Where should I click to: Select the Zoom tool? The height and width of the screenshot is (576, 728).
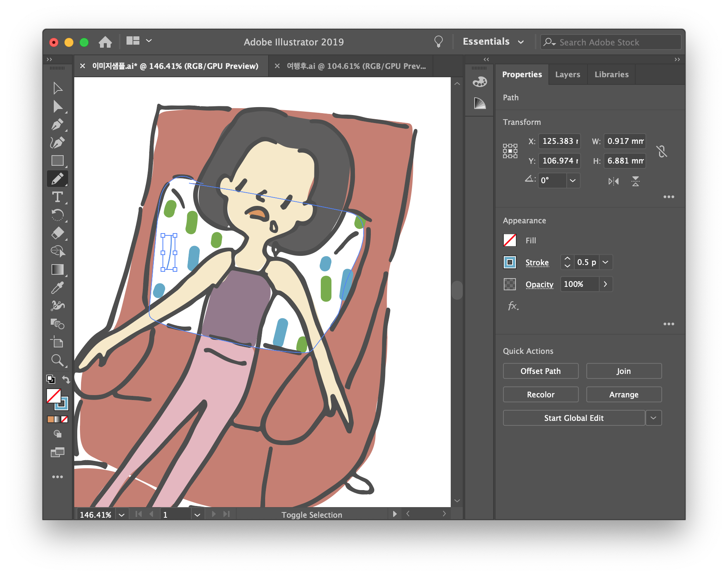pyautogui.click(x=57, y=360)
